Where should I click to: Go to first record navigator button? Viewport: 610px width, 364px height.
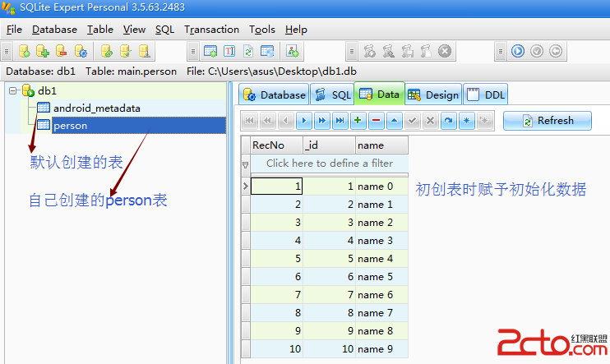pos(249,121)
